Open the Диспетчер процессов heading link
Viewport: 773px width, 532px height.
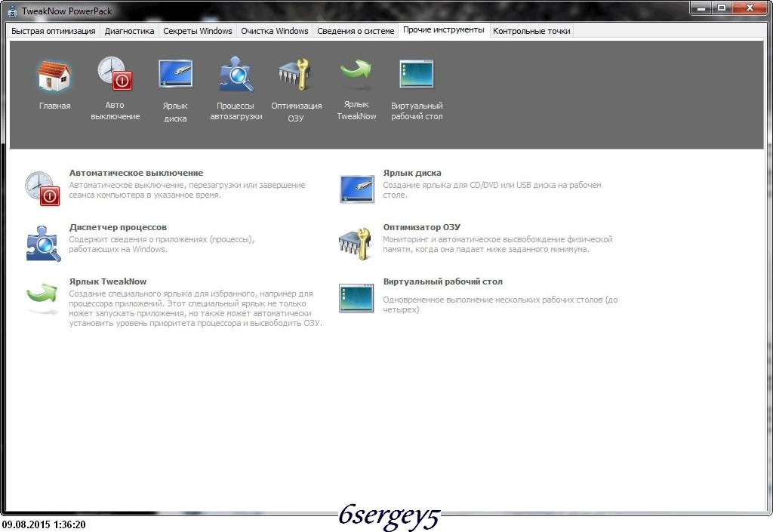point(118,227)
